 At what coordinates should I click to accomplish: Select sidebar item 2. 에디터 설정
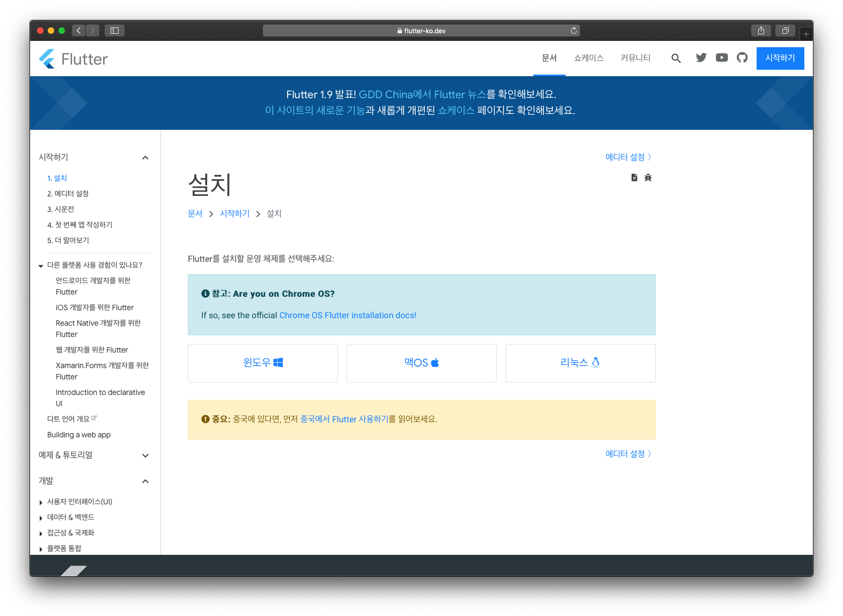[68, 194]
